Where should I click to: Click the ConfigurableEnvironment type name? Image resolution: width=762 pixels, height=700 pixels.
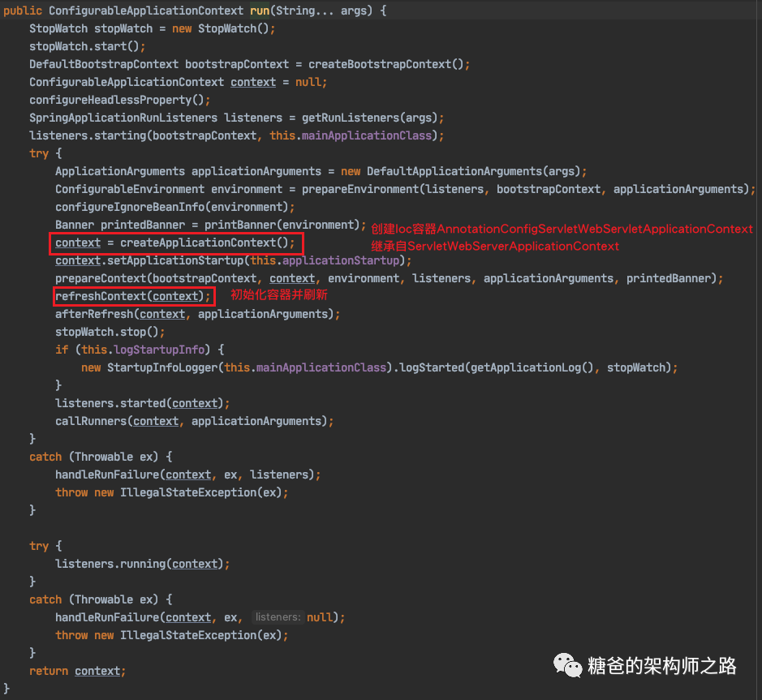coord(130,189)
